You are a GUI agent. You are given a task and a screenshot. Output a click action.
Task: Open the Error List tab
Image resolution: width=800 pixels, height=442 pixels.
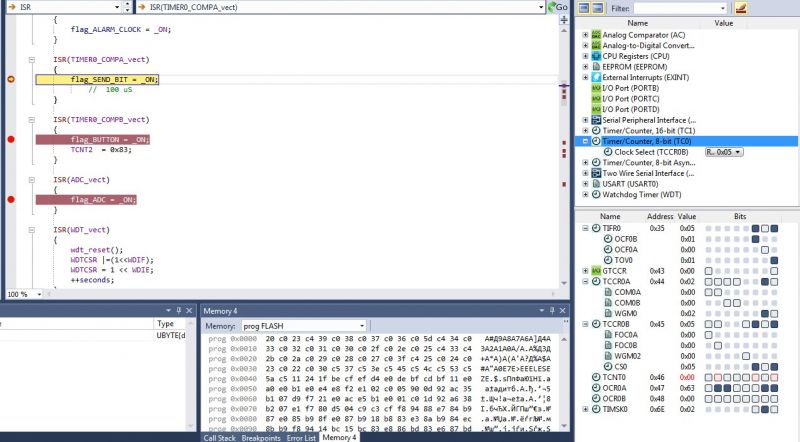click(x=301, y=437)
